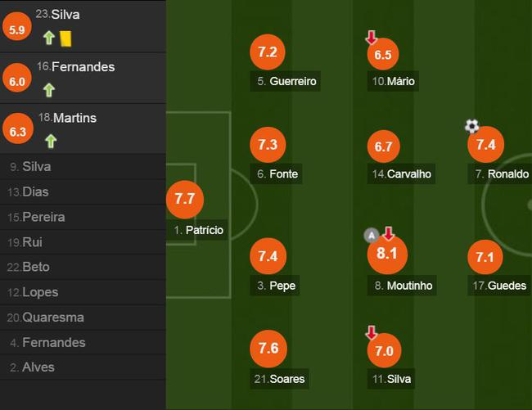Click the red arrow above 11. Silva's rating
This screenshot has height=410, width=532.
pyautogui.click(x=372, y=333)
